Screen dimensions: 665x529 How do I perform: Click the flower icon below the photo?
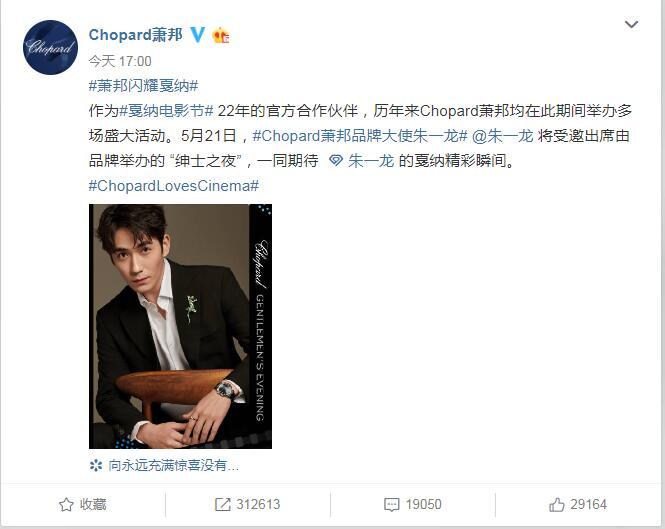96,466
